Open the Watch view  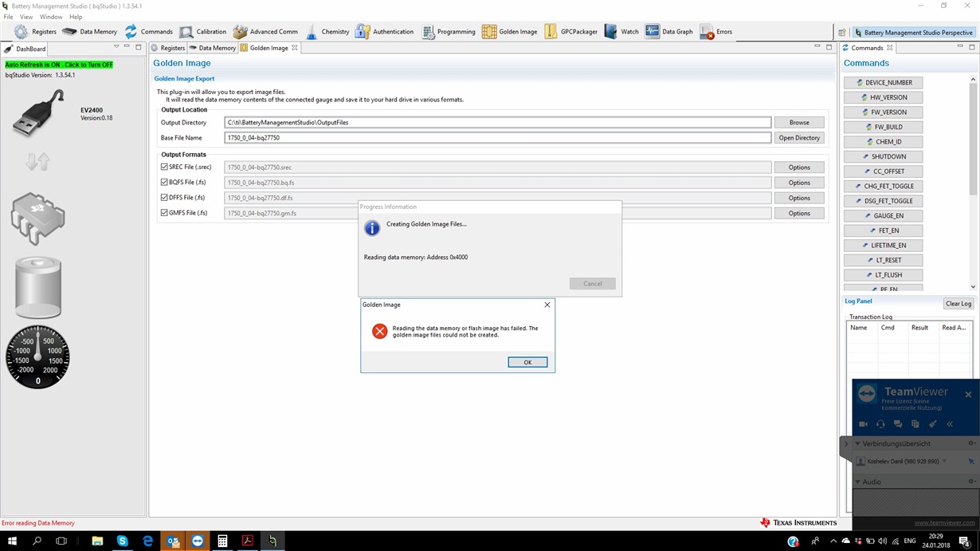(x=621, y=32)
